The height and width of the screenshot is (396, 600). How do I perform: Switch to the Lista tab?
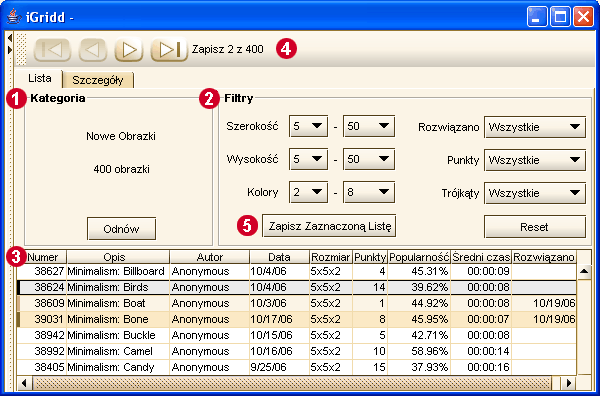pos(39,78)
